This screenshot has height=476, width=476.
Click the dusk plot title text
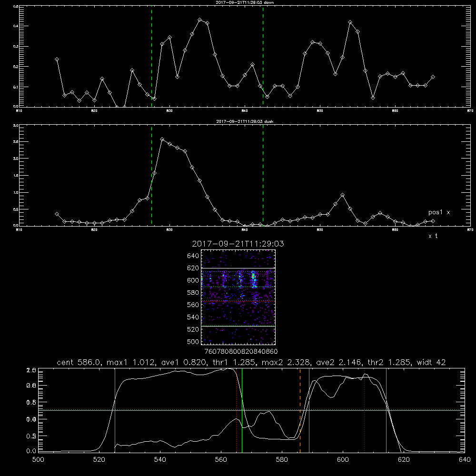tap(245, 121)
